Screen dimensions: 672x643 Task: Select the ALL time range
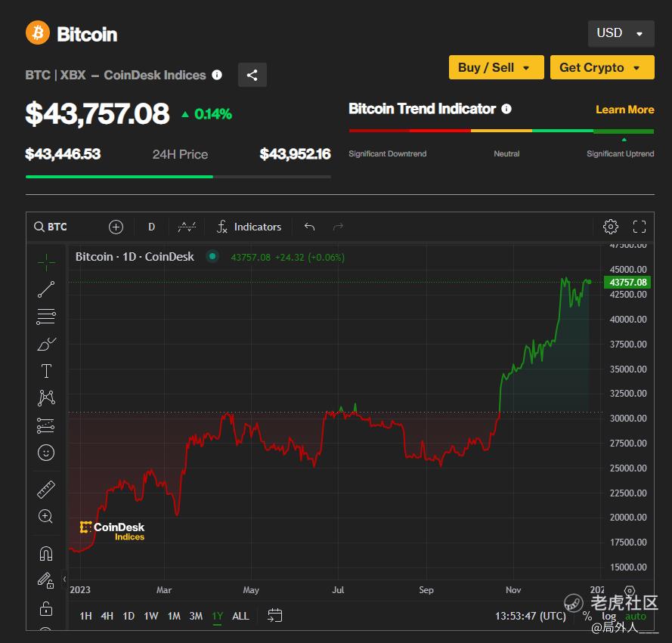[240, 616]
